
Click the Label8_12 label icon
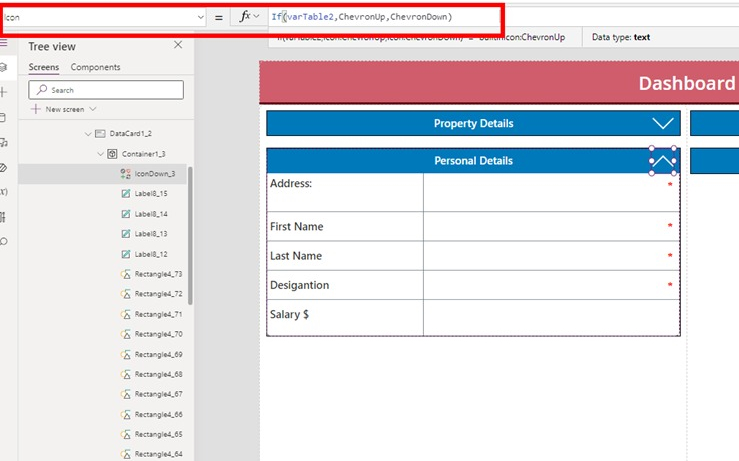click(x=126, y=254)
